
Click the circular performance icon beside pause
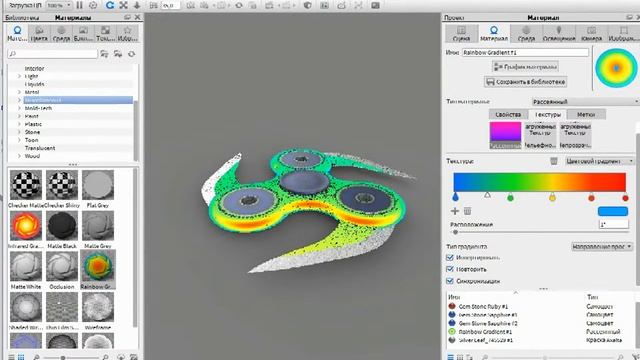[x=93, y=5]
